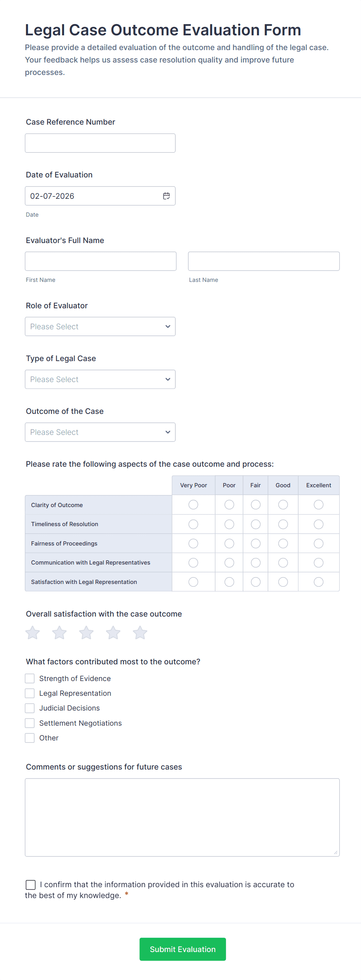Viewport: 361px width, 980px height.
Task: Rate Satisfaction with Legal Representation Good
Action: pos(283,582)
